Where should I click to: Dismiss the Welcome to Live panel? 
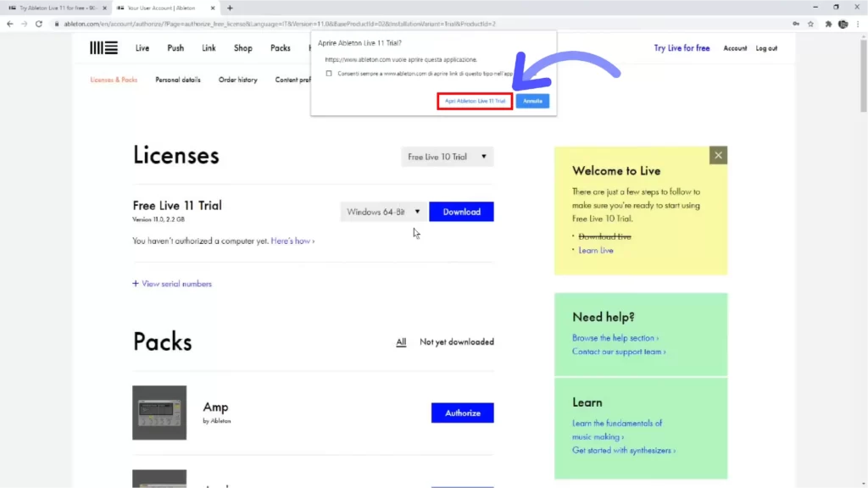(x=718, y=156)
